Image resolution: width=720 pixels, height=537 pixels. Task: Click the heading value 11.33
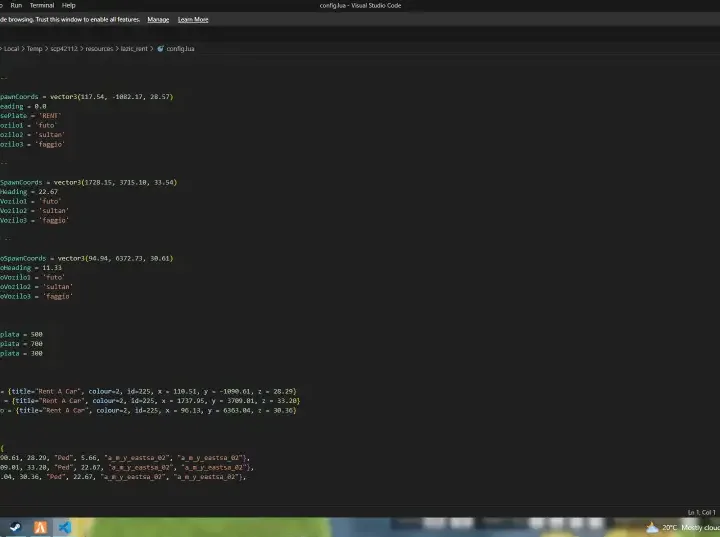click(x=52, y=268)
